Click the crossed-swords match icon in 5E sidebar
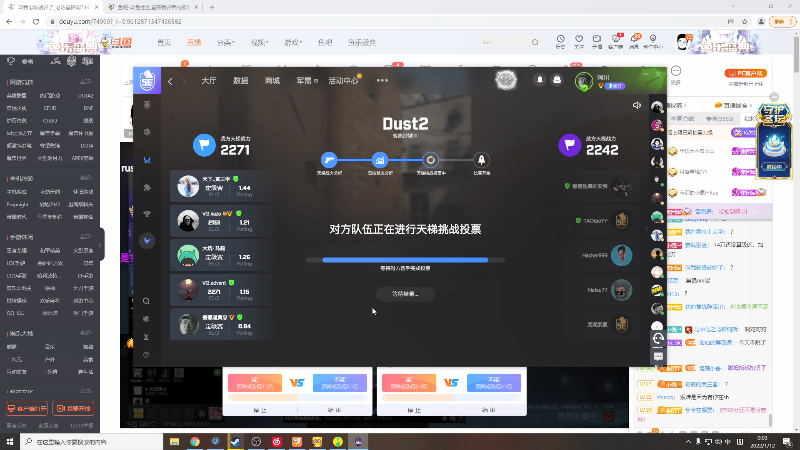The width and height of the screenshot is (800, 450). pos(147,160)
